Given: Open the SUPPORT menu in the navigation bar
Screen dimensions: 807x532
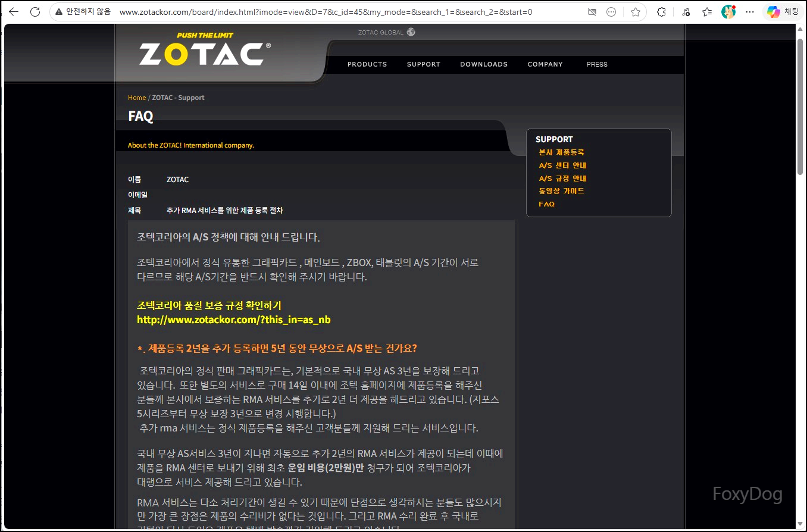Looking at the screenshot, I should (424, 64).
